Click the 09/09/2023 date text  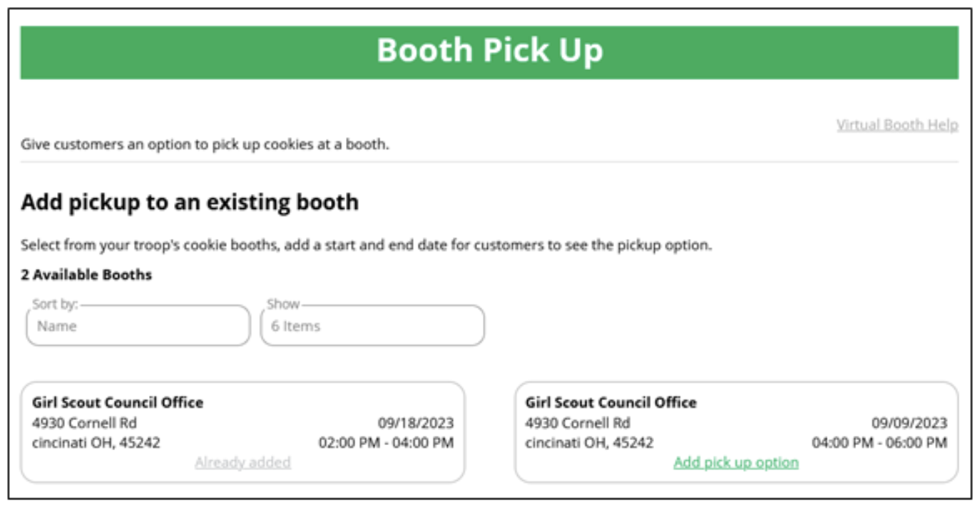point(909,423)
